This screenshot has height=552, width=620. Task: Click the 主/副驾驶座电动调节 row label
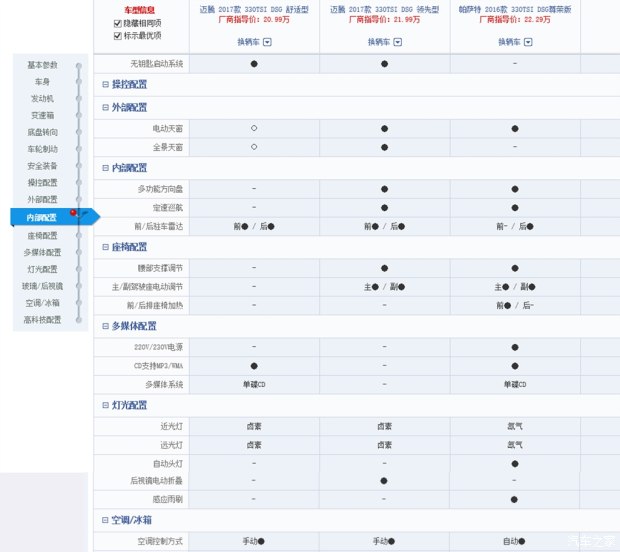pyautogui.click(x=147, y=287)
